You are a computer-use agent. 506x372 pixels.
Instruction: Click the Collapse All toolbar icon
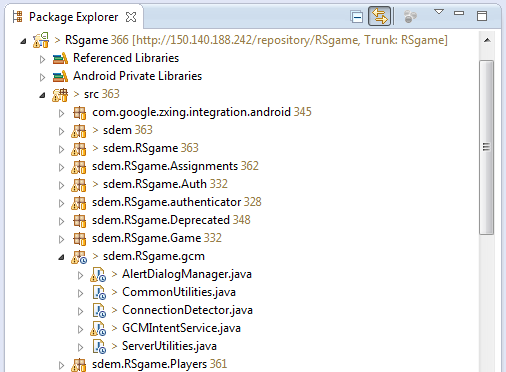pos(357,17)
